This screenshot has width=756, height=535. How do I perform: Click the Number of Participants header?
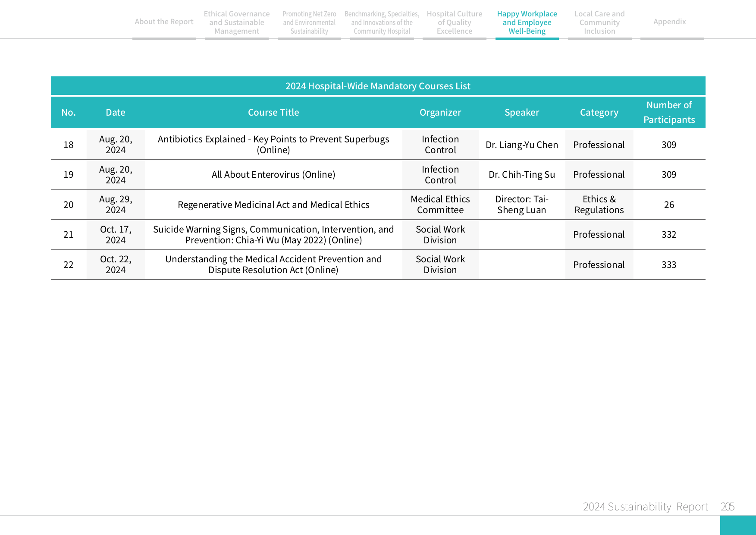coord(669,112)
